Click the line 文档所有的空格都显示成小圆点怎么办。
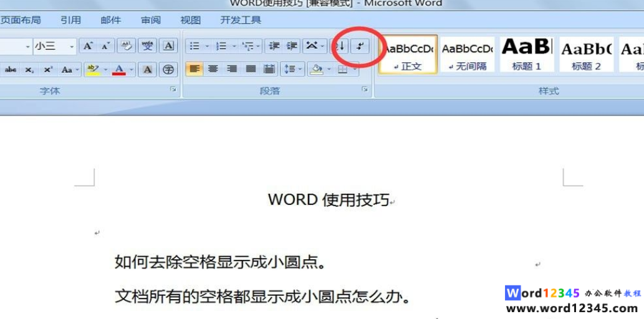644x319 pixels. (x=262, y=296)
